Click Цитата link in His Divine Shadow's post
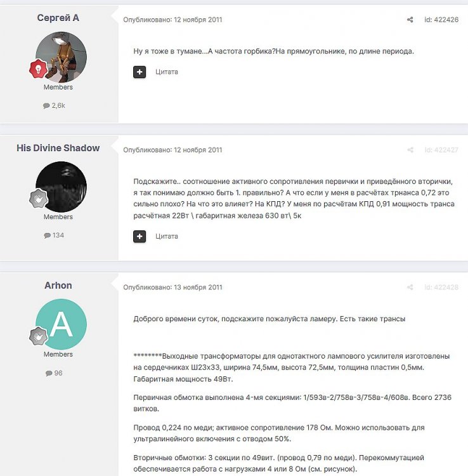This screenshot has width=468, height=476. (167, 237)
